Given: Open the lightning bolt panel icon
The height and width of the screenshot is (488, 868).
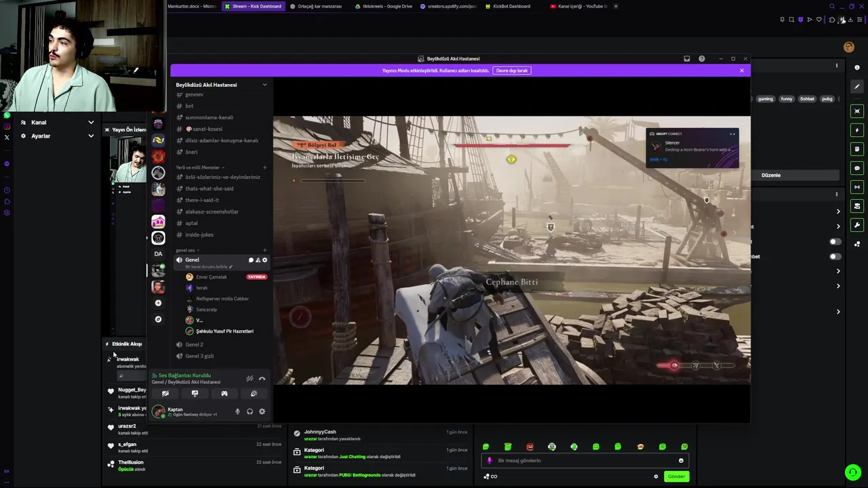Looking at the screenshot, I should [x=857, y=130].
